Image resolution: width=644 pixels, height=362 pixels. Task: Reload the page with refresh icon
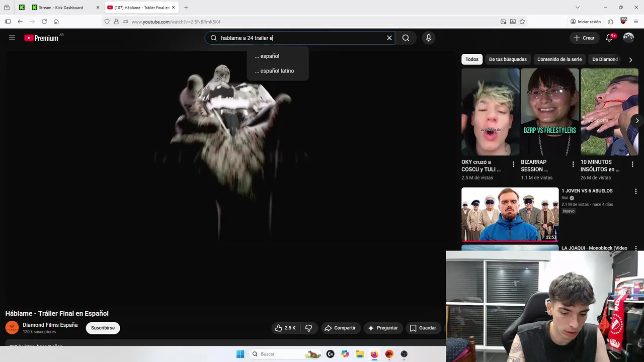coord(44,22)
